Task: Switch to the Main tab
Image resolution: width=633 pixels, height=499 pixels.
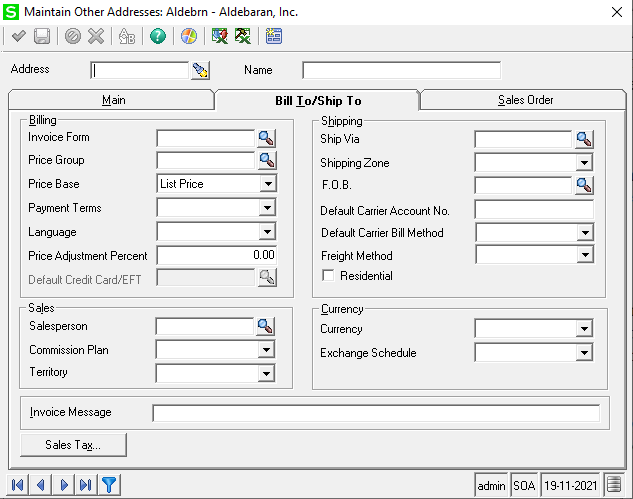Action: [111, 100]
